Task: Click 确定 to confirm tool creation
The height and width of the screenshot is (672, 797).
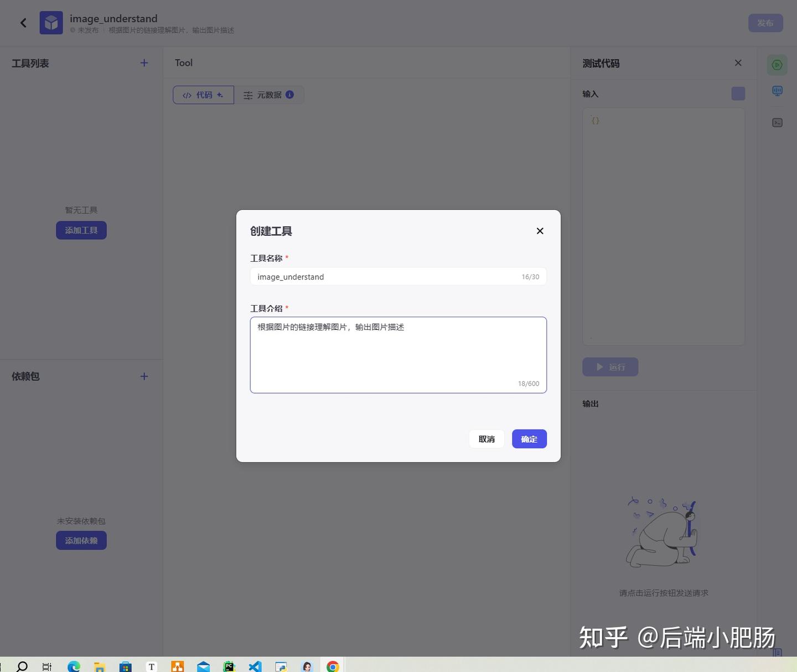Action: (x=529, y=439)
